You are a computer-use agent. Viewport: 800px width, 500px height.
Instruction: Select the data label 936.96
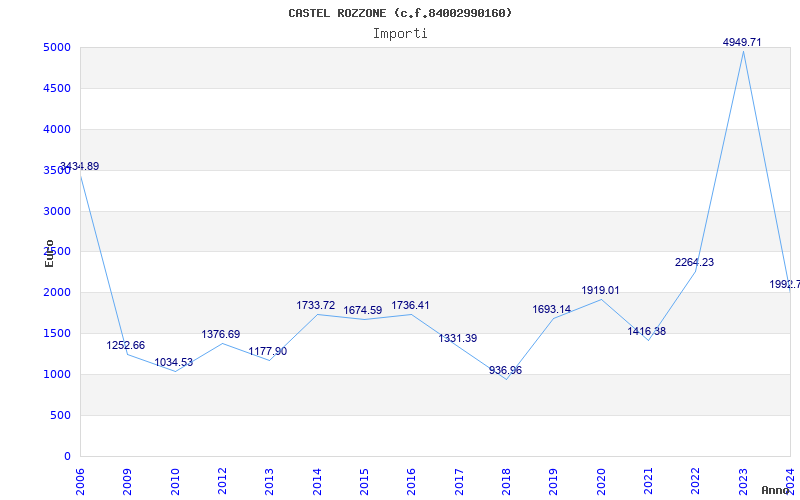[x=505, y=370]
